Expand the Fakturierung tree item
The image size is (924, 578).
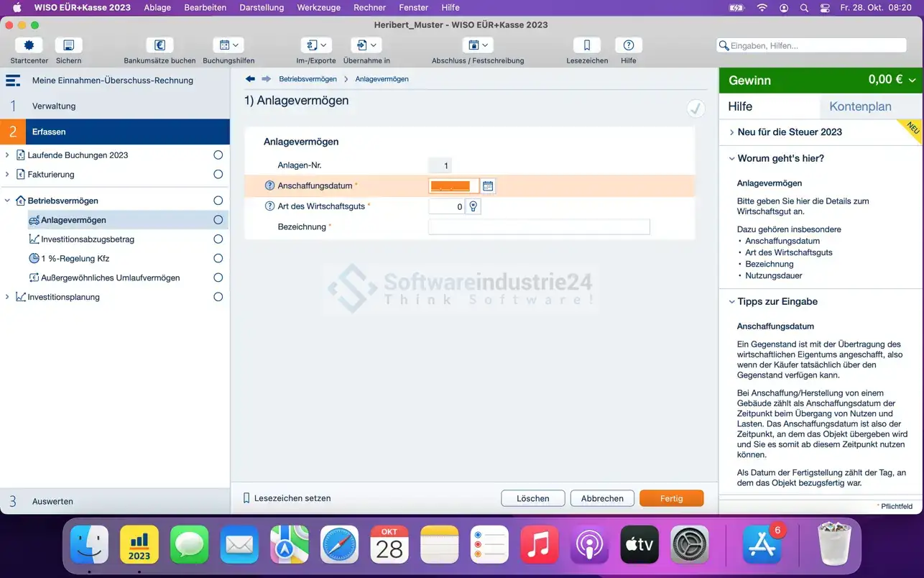pyautogui.click(x=7, y=175)
